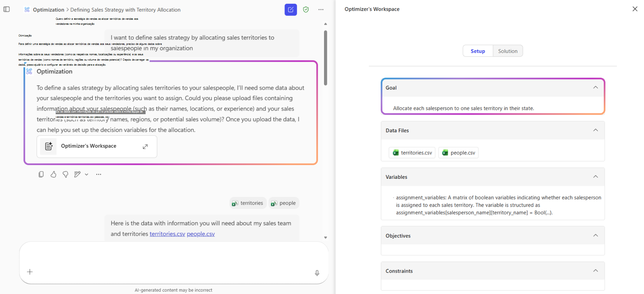Viewport: 644px width, 294px height.
Task: Click the edit in pages pen icon
Action: click(77, 174)
